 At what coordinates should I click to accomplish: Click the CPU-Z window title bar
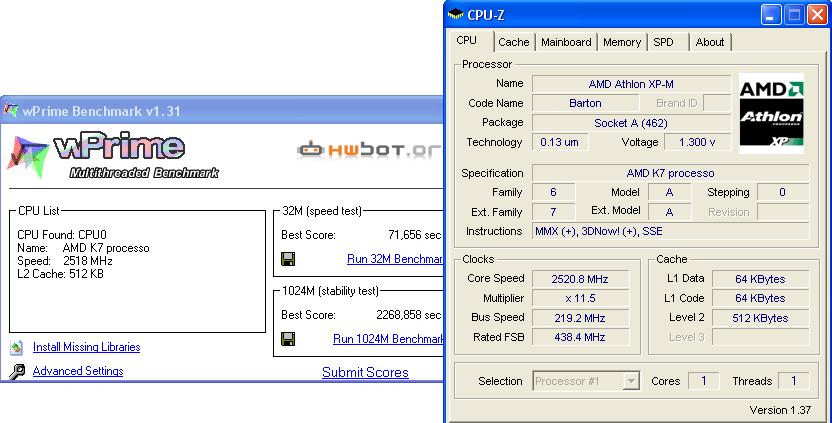click(637, 15)
